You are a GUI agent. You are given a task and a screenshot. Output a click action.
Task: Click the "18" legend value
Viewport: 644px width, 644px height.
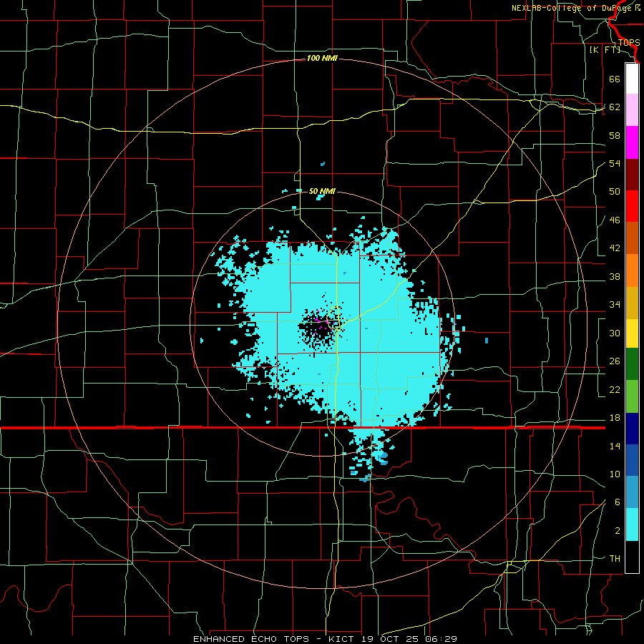point(615,418)
